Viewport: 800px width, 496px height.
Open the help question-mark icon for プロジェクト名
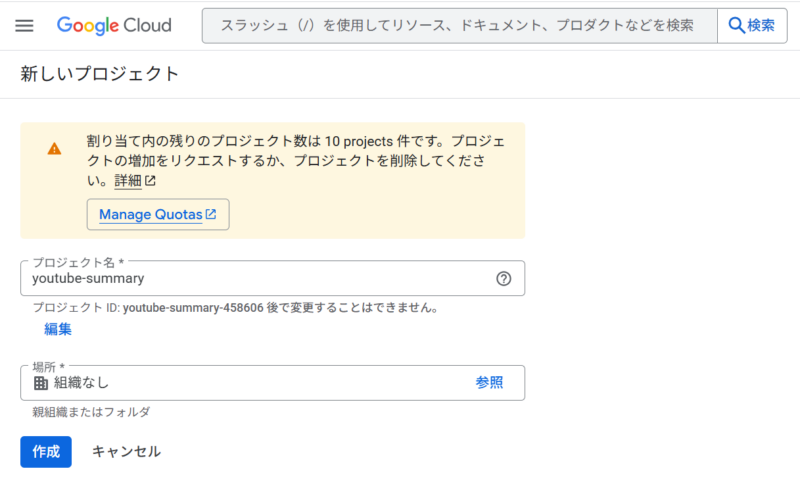504,279
